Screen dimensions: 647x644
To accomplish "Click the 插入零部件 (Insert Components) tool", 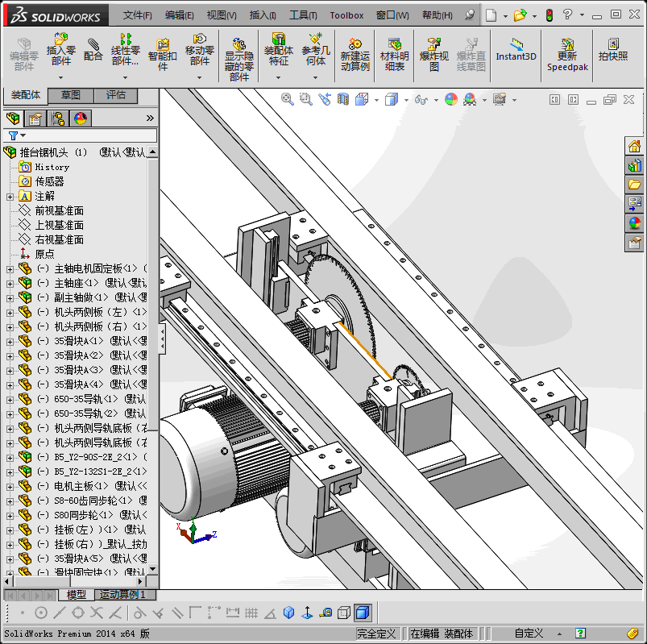I will [60, 50].
